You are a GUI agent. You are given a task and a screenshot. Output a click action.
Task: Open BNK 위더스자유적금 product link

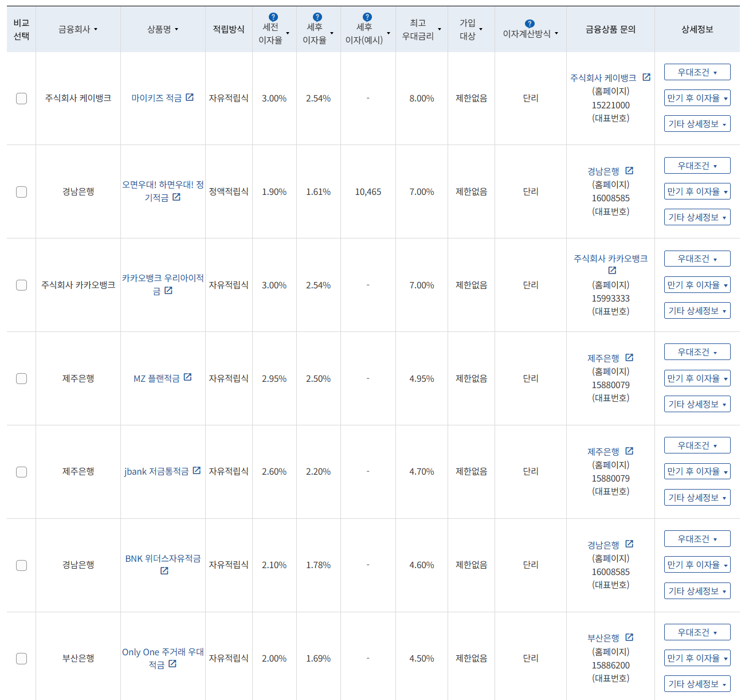163,558
